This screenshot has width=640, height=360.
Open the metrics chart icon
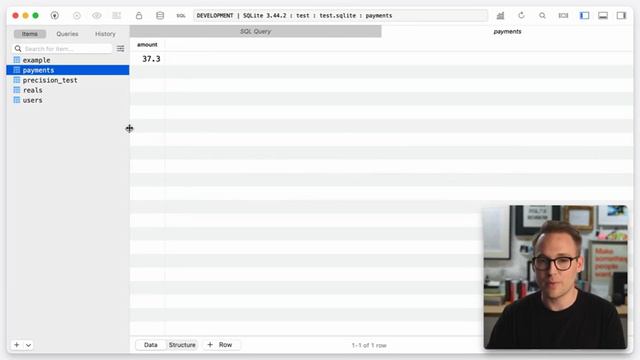(x=500, y=16)
